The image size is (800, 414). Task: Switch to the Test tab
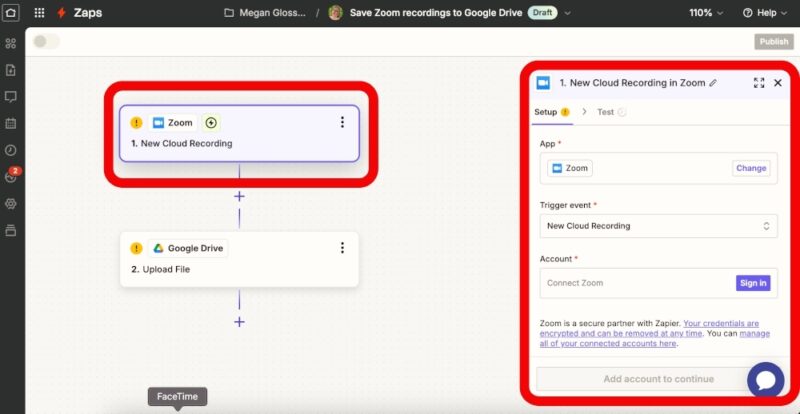pos(611,112)
